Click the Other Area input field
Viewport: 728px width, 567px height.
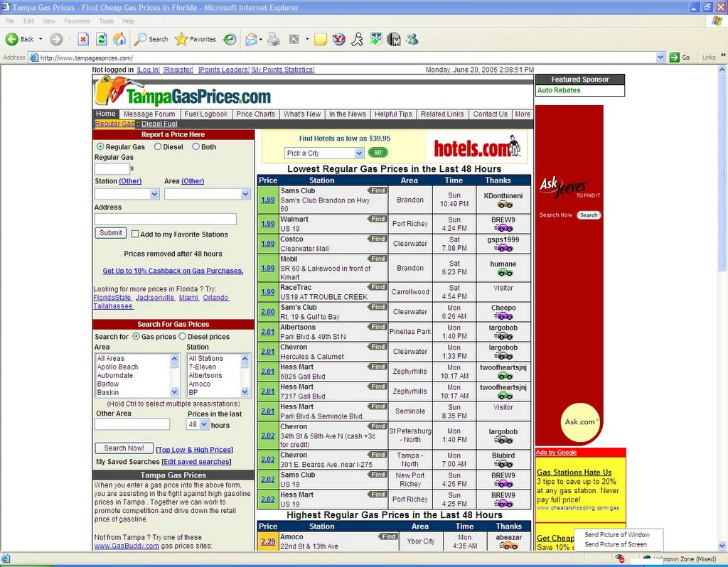pos(132,424)
